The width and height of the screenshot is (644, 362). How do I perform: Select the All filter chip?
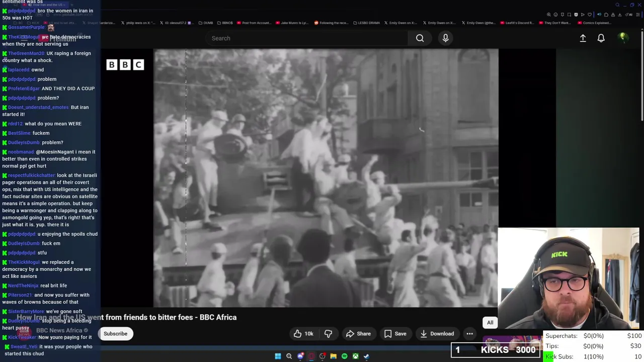[x=490, y=322]
